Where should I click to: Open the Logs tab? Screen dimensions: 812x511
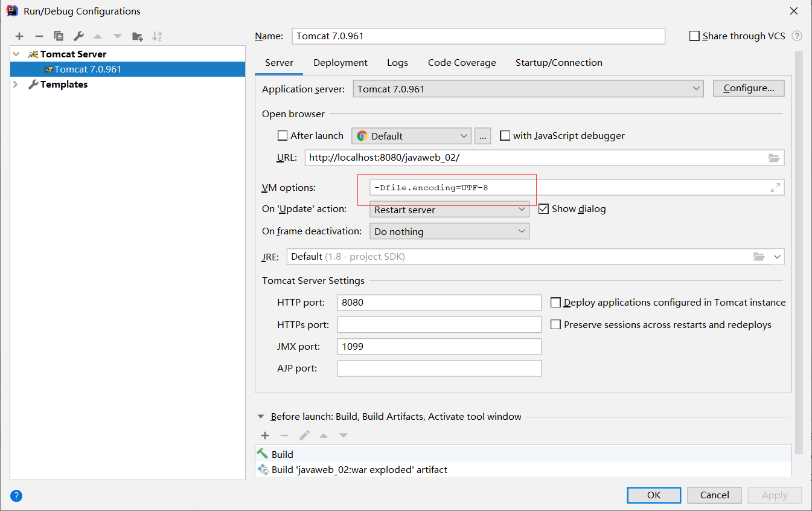coord(397,63)
